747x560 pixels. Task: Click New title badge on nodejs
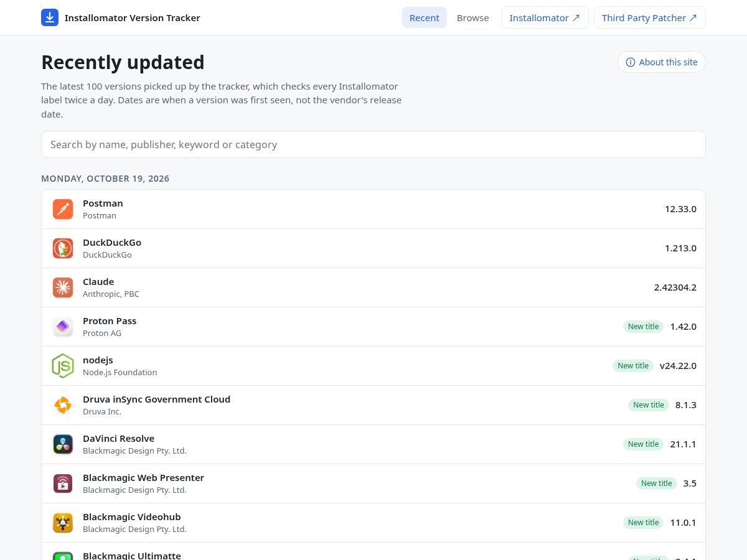[633, 366]
